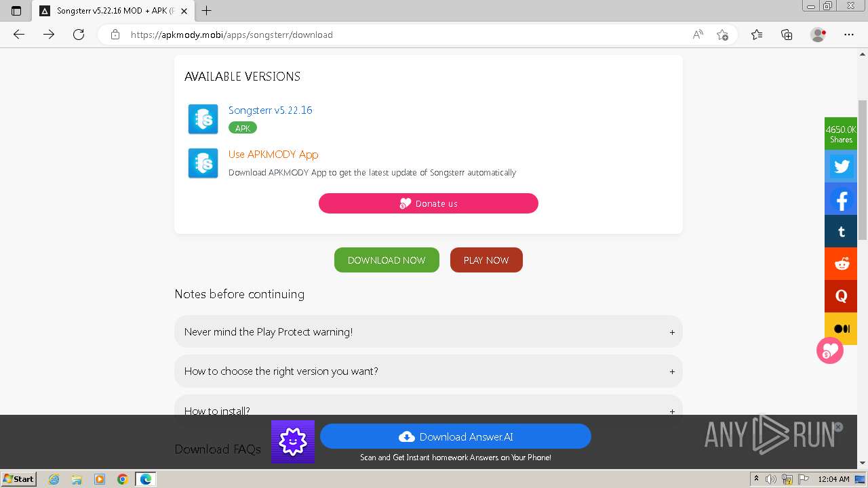Open Chrome from the taskbar
Screen dimensions: 868x488
pos(123,479)
